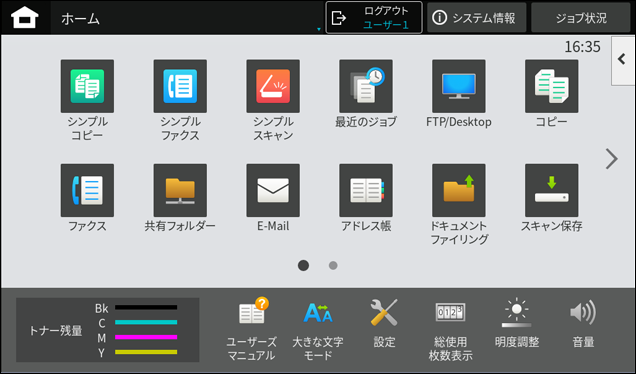
Task: Open the シンプルコピー (Simple Copy) icon
Action: click(87, 86)
